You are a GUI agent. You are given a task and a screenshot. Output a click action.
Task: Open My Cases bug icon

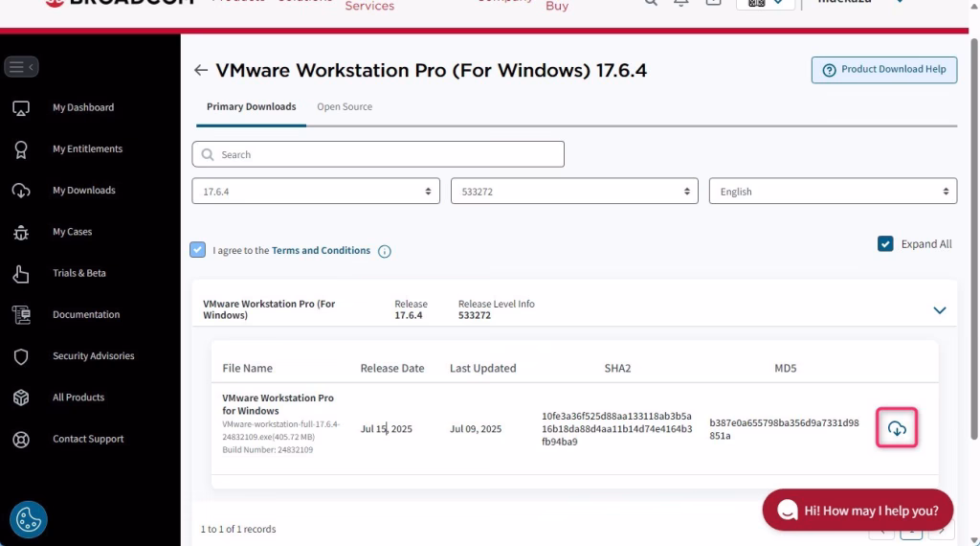tap(21, 232)
